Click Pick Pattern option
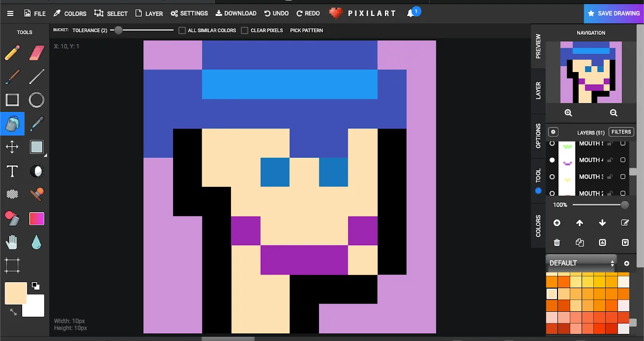This screenshot has height=341, width=644. 306,30
